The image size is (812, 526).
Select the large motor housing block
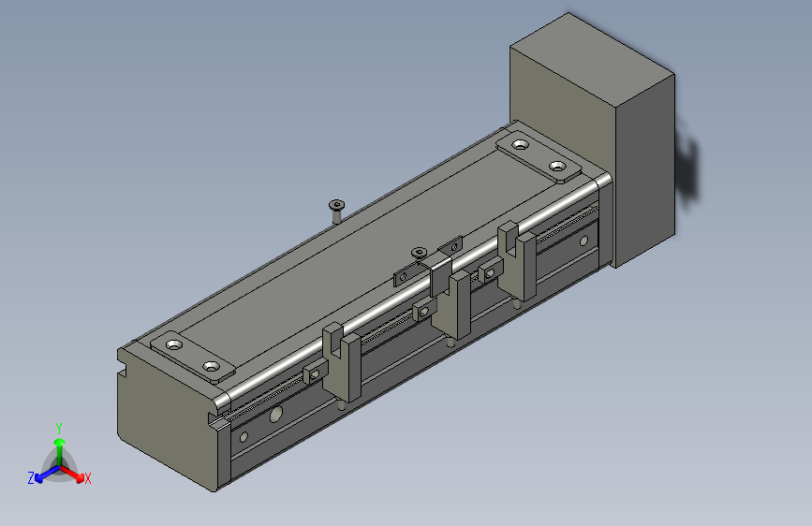pyautogui.click(x=593, y=139)
